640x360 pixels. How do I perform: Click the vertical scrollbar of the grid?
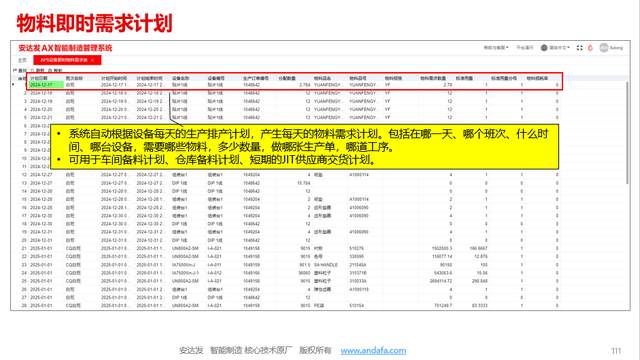[x=627, y=133]
